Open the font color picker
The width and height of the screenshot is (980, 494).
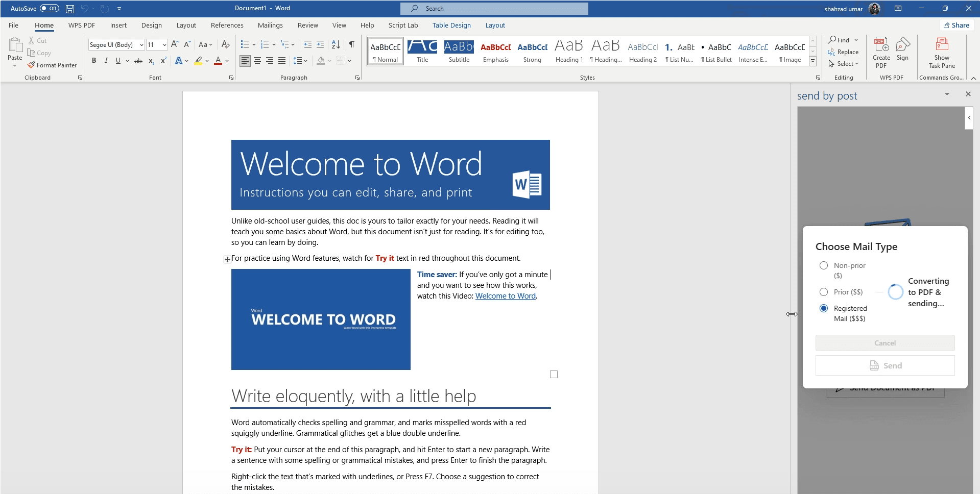[227, 61]
